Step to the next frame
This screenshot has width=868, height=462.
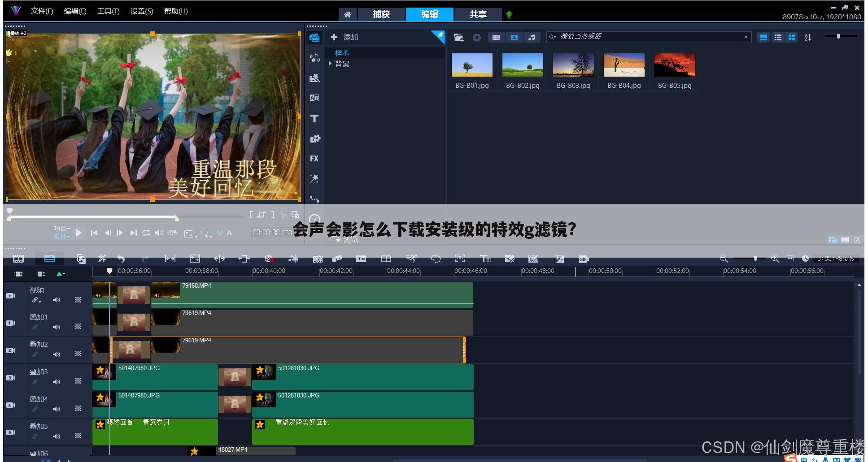120,233
